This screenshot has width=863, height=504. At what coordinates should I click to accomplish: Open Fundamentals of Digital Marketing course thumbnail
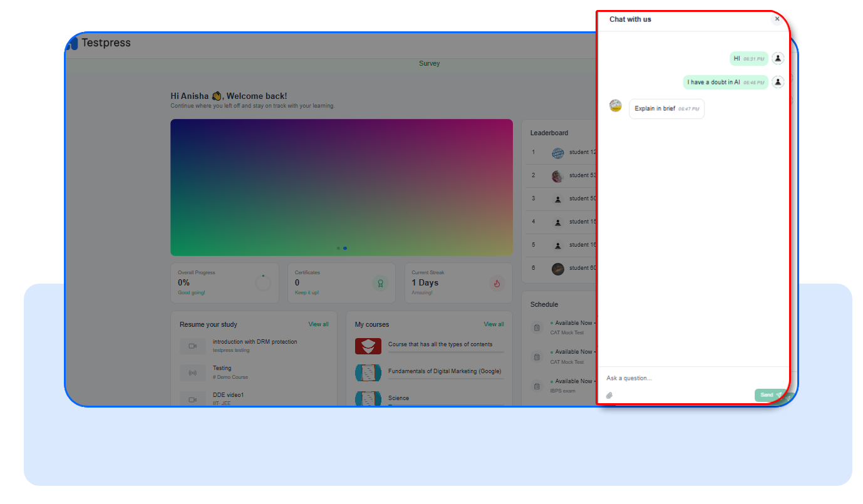click(368, 373)
